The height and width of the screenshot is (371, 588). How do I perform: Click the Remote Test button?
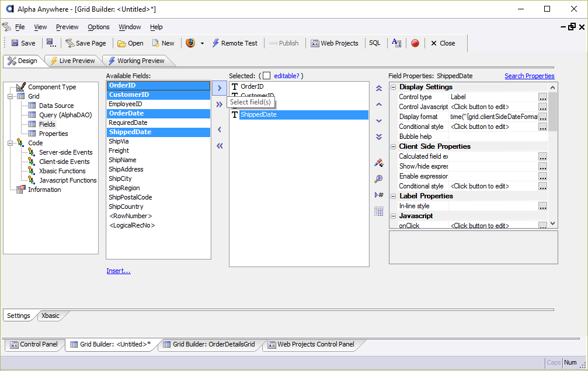pyautogui.click(x=235, y=43)
